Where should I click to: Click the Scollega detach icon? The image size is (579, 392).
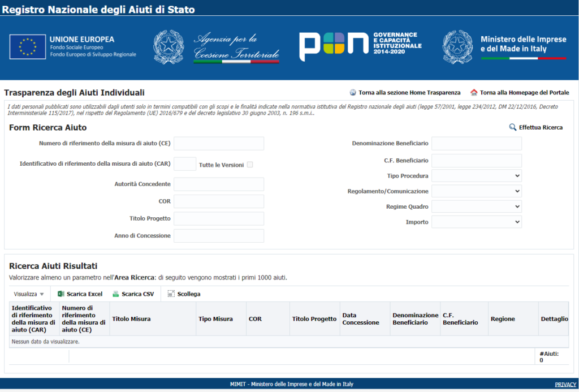[171, 294]
